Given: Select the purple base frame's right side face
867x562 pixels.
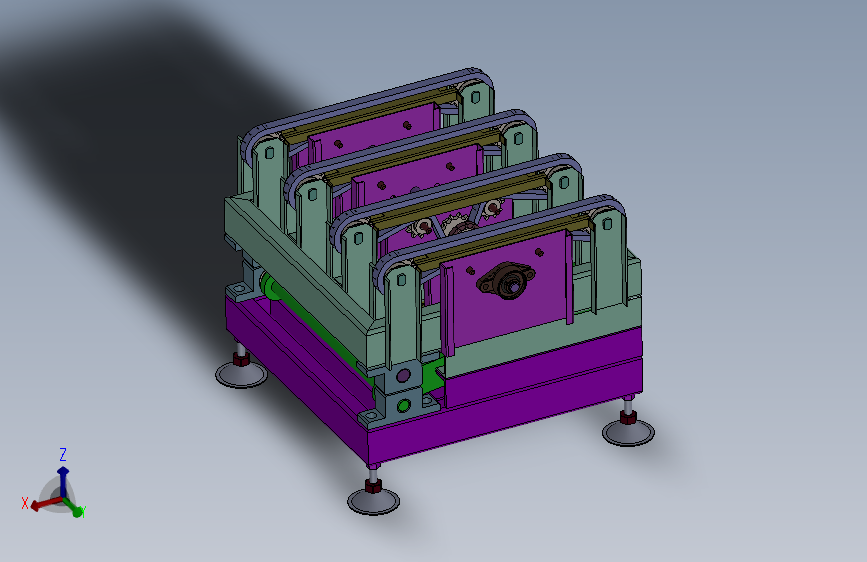Looking at the screenshot, I should tap(505, 408).
